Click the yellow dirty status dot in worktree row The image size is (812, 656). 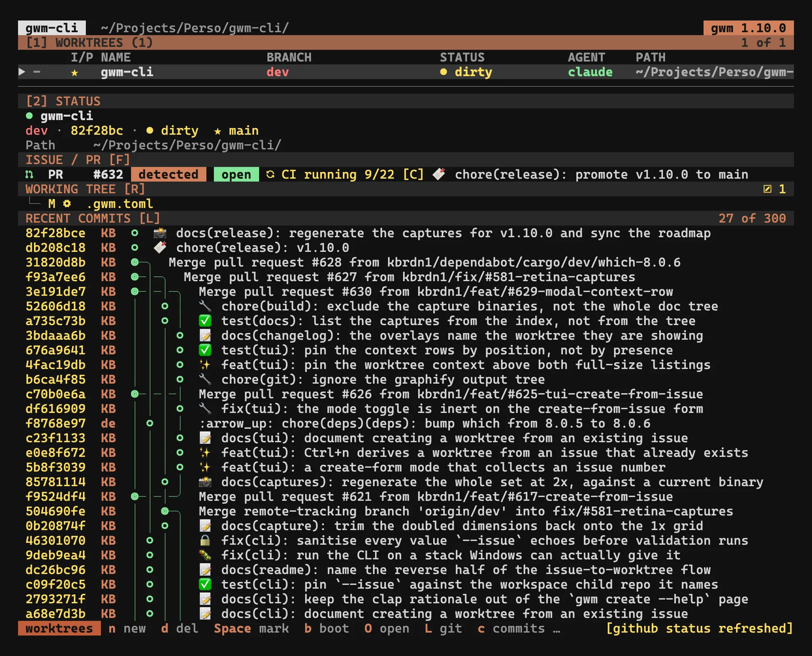[x=443, y=72]
